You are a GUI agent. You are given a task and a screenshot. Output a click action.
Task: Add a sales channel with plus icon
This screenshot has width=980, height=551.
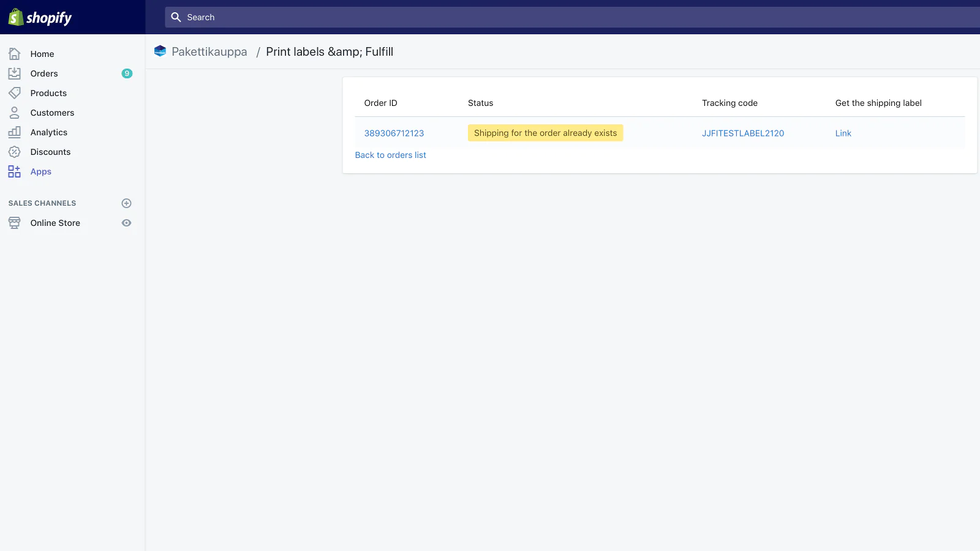[x=127, y=203]
